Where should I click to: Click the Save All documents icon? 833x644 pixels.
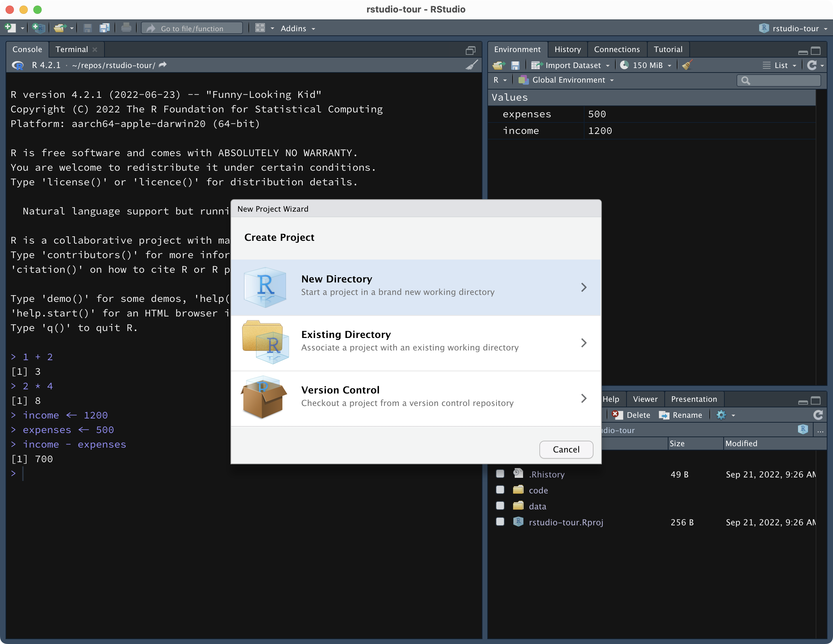point(104,28)
